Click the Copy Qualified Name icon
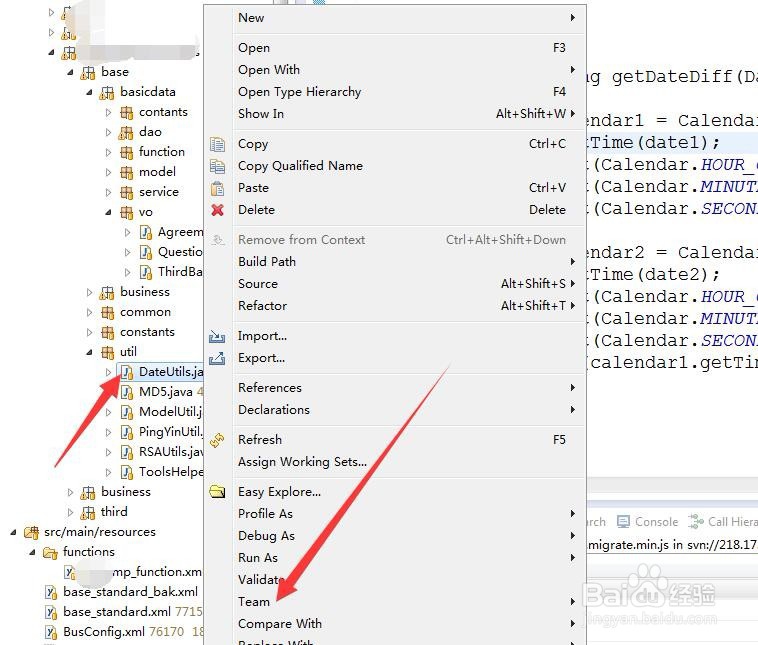Image resolution: width=758 pixels, height=645 pixels. pyautogui.click(x=217, y=166)
